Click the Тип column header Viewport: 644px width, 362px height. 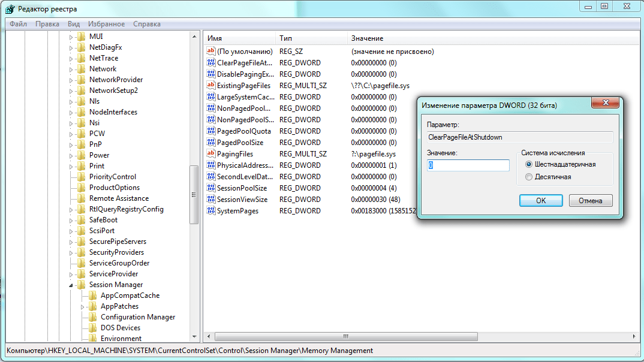(x=285, y=38)
